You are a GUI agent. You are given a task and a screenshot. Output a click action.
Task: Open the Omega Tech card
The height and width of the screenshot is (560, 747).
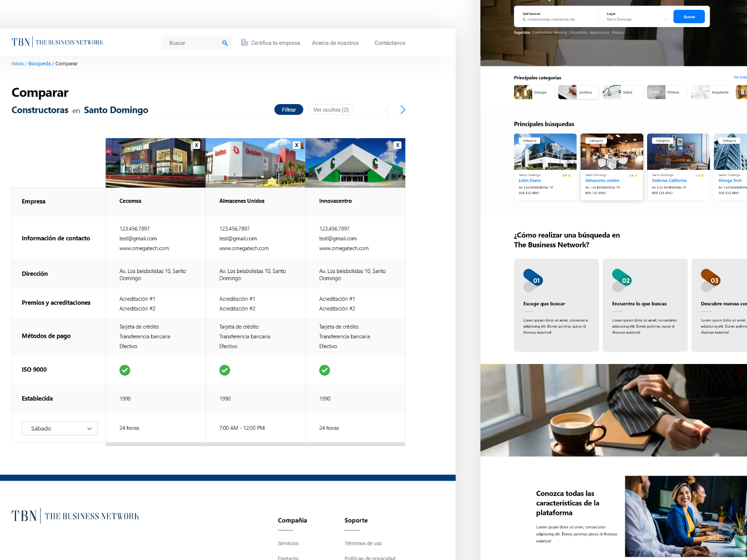click(730, 167)
